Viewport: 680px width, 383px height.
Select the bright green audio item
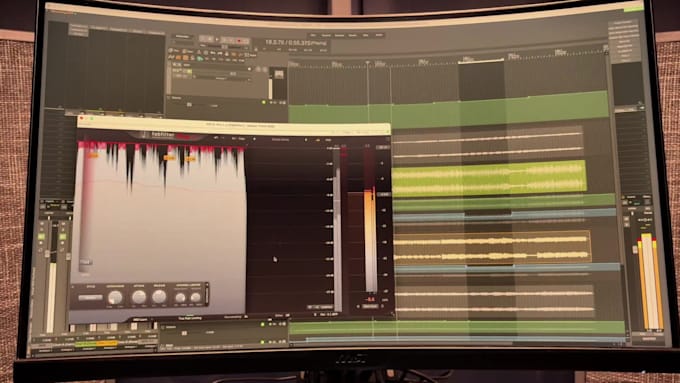coord(489,178)
